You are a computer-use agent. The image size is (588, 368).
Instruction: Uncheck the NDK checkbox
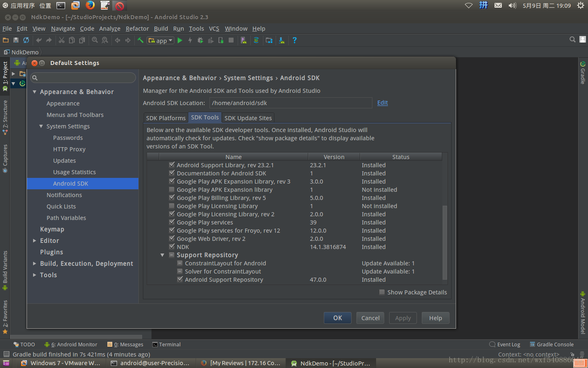(x=172, y=247)
